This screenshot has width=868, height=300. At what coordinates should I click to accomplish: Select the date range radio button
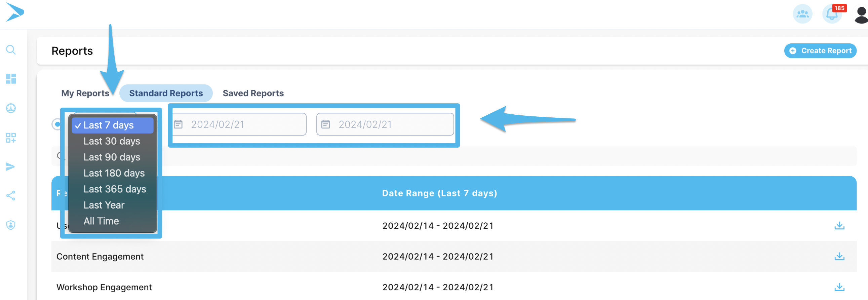tap(57, 124)
